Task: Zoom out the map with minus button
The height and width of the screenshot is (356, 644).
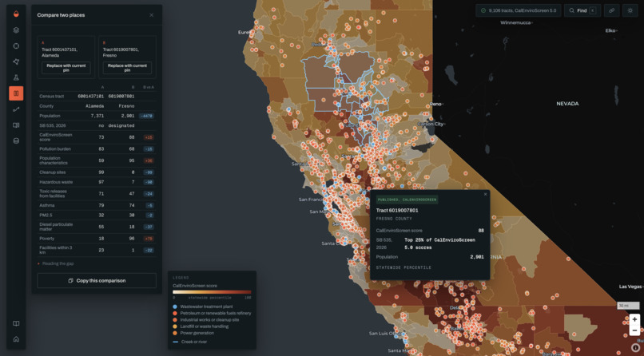Action: 634,330
